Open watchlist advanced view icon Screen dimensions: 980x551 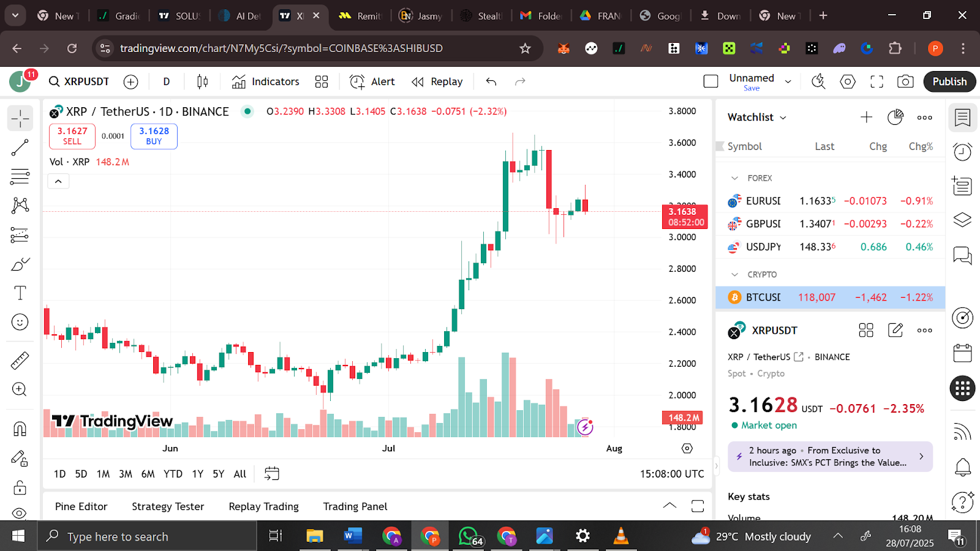[x=895, y=118]
